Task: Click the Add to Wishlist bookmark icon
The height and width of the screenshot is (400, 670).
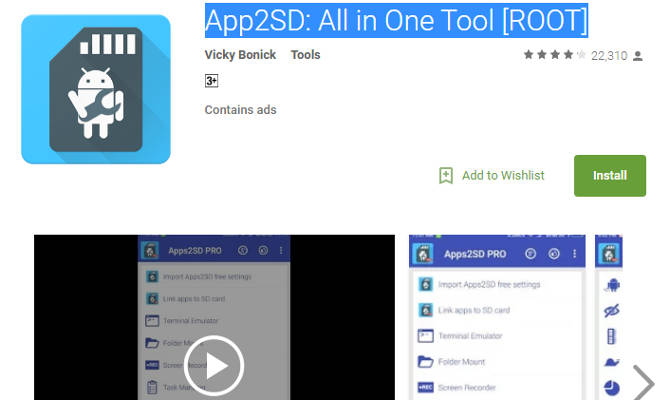Action: click(x=446, y=176)
